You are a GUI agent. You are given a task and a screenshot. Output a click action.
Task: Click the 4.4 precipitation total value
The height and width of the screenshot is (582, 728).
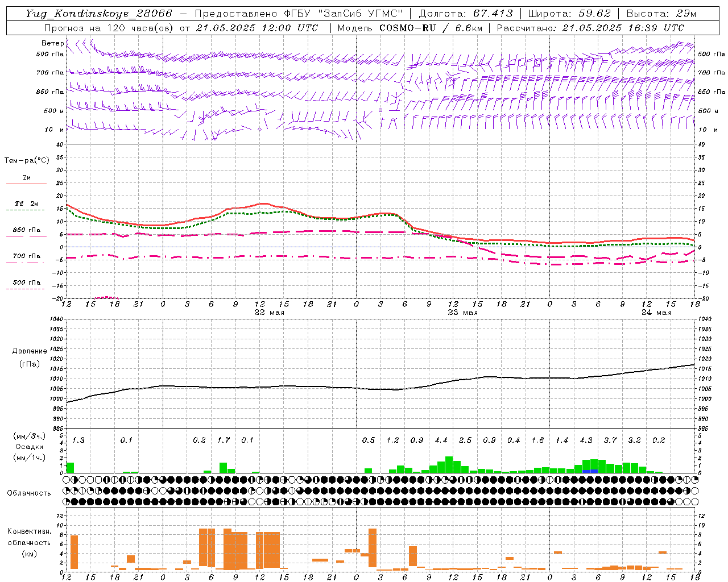441,440
